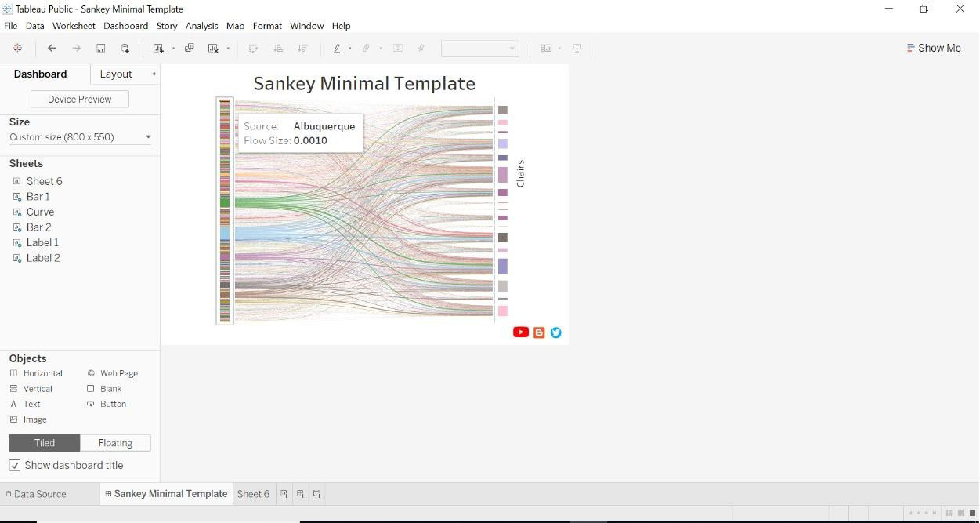This screenshot has height=523, width=980.
Task: Enable Floating layout mode
Action: pyautogui.click(x=115, y=443)
